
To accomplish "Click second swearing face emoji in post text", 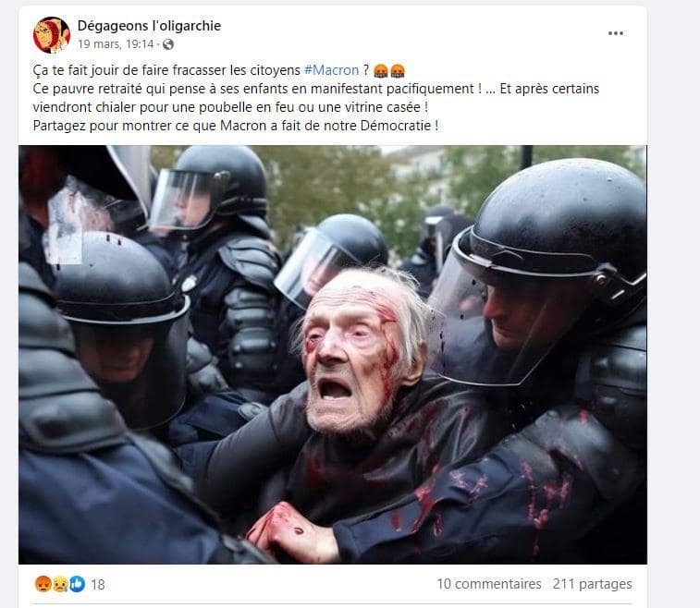I will tap(398, 70).
